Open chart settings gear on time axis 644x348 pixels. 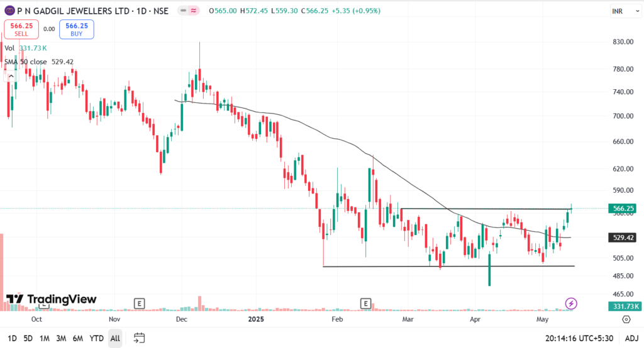pos(626,319)
